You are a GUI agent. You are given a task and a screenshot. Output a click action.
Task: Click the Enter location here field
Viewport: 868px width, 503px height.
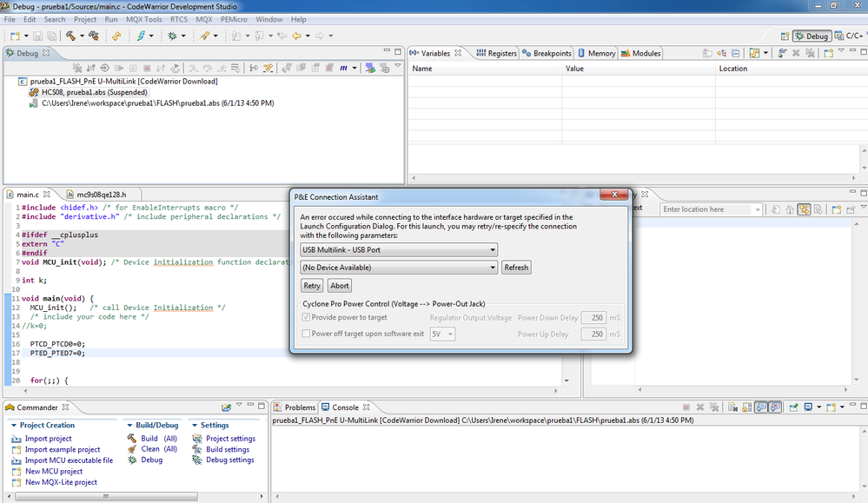tap(707, 209)
